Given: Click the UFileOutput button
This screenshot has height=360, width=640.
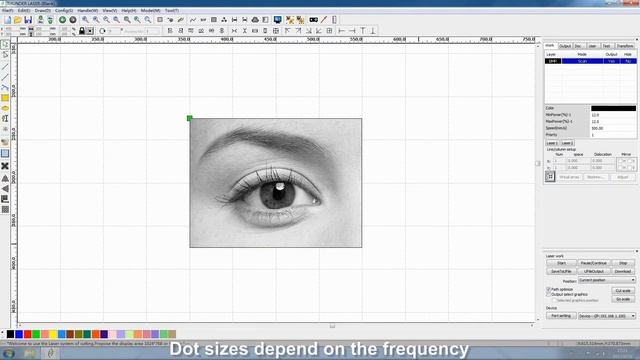Looking at the screenshot, I should click(x=594, y=271).
